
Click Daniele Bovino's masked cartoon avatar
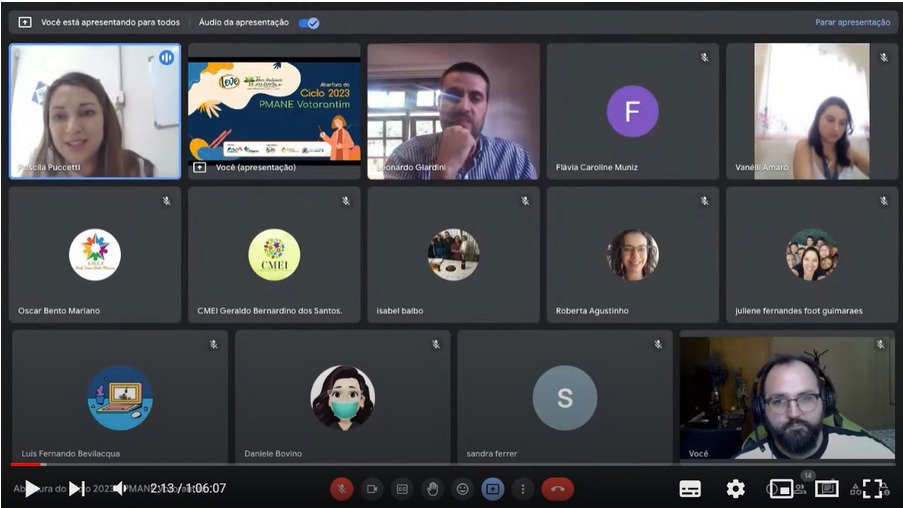[x=343, y=398]
